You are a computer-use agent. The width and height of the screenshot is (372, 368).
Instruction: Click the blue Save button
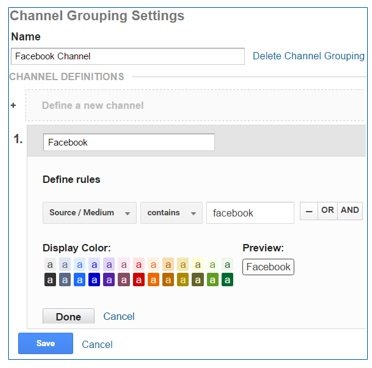(45, 343)
